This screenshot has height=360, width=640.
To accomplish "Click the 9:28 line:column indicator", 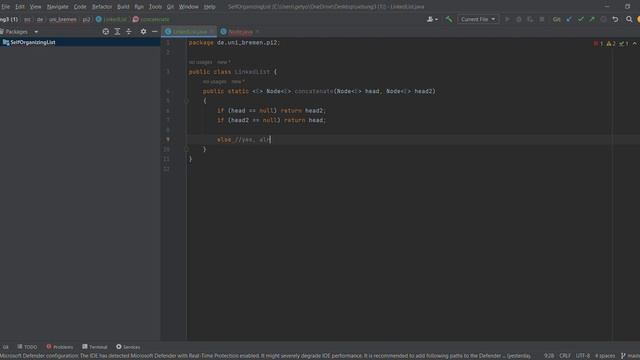I will click(x=549, y=356).
